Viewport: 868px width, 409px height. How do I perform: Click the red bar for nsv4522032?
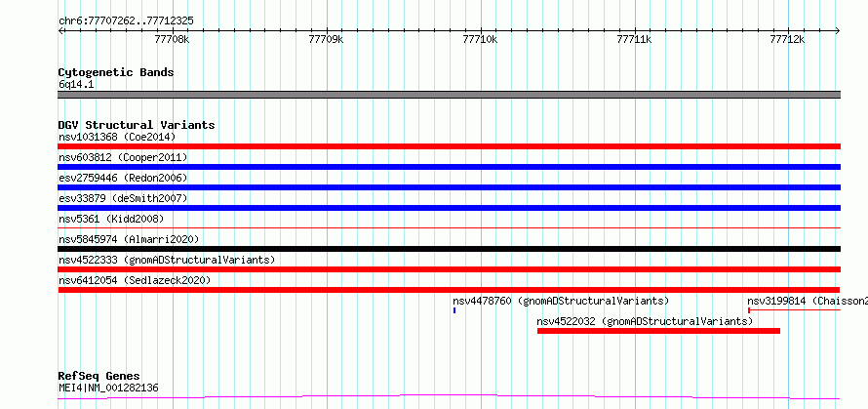(x=658, y=331)
